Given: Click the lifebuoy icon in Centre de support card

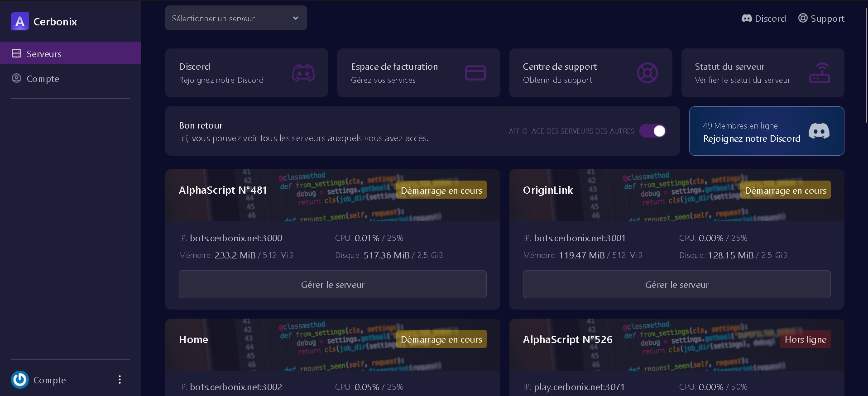Looking at the screenshot, I should [x=647, y=73].
